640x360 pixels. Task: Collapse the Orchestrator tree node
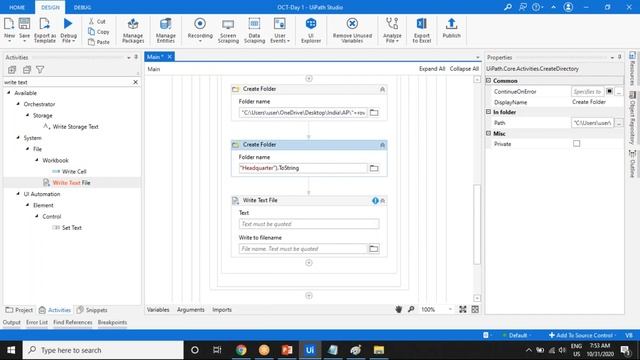(x=18, y=104)
